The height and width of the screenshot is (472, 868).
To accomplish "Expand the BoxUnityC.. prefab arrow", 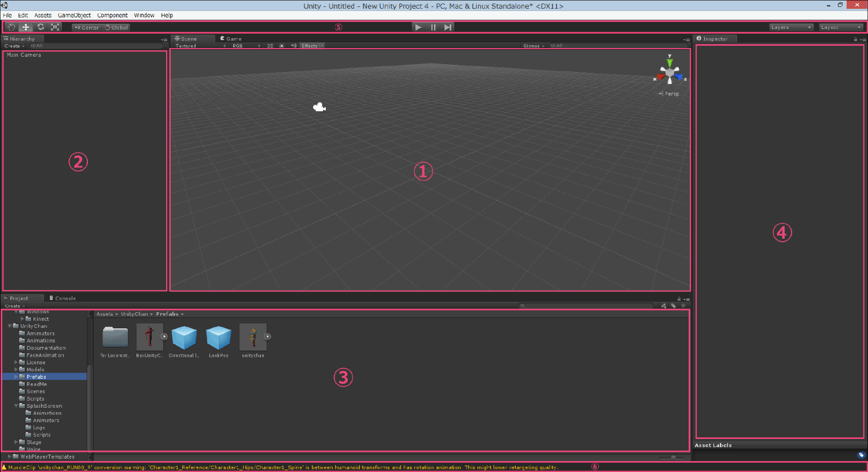I will click(x=164, y=336).
